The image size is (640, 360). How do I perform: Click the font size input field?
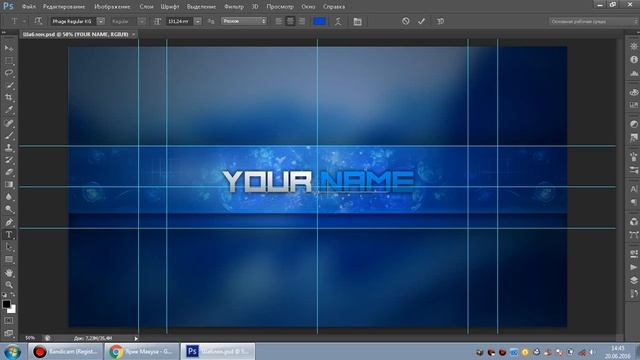pos(179,21)
